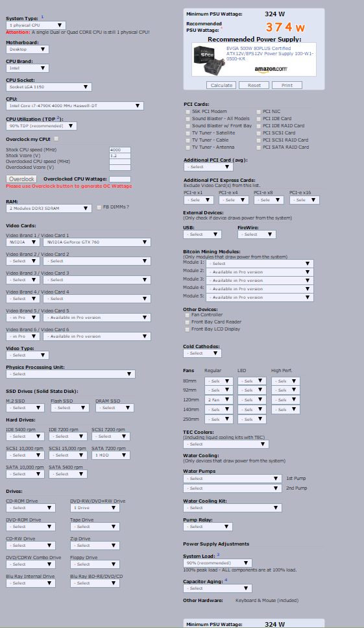Viewport: 364px width, 628px height.
Task: Open the Floppy Drive dropdown
Action: 95,564
